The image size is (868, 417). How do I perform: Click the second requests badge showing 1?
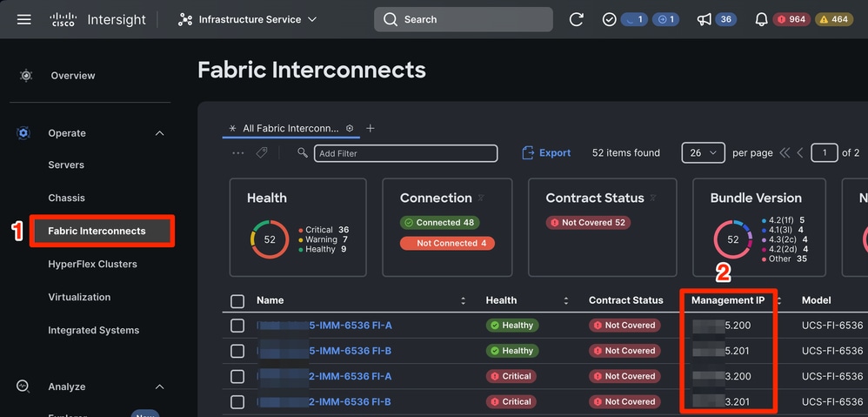[x=666, y=19]
